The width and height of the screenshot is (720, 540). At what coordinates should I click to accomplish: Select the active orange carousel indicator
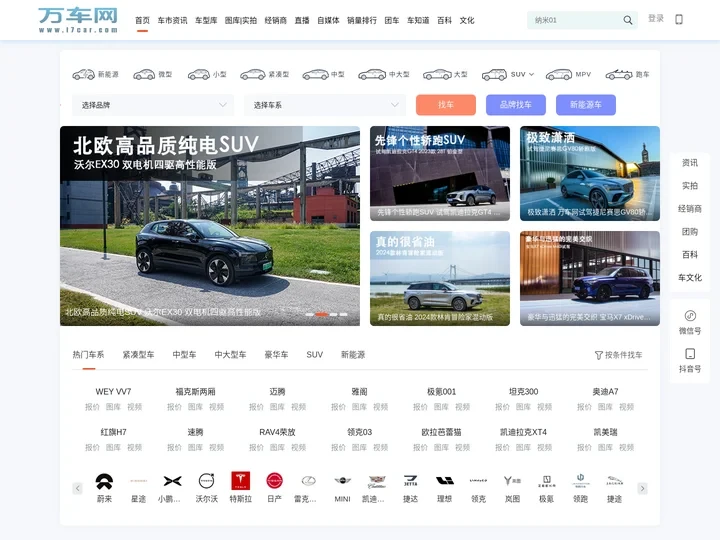pos(322,315)
